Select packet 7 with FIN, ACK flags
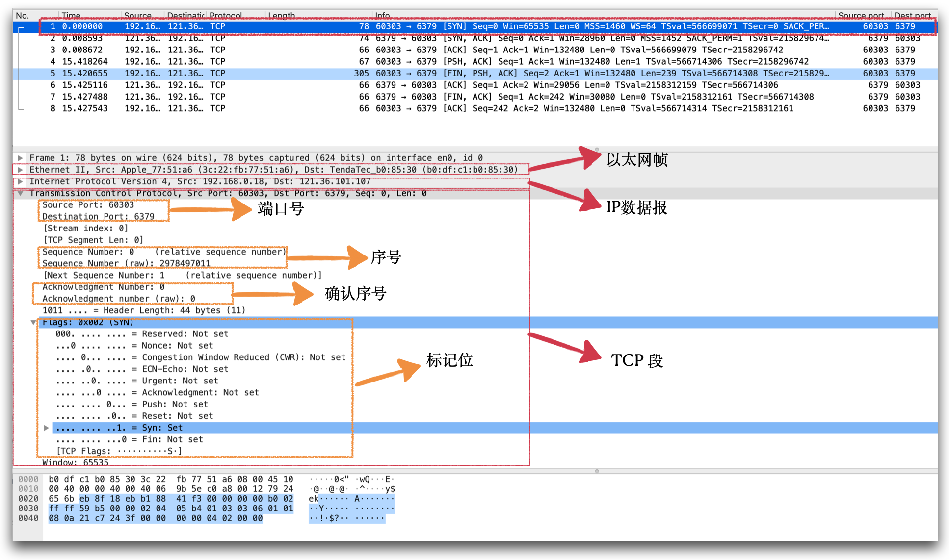 475,97
